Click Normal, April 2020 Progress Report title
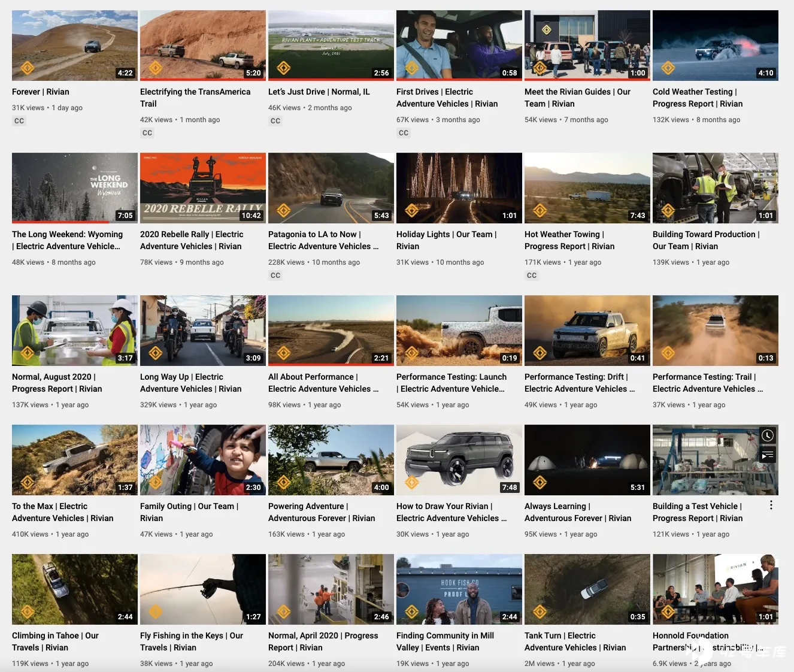The width and height of the screenshot is (794, 672). (x=323, y=641)
